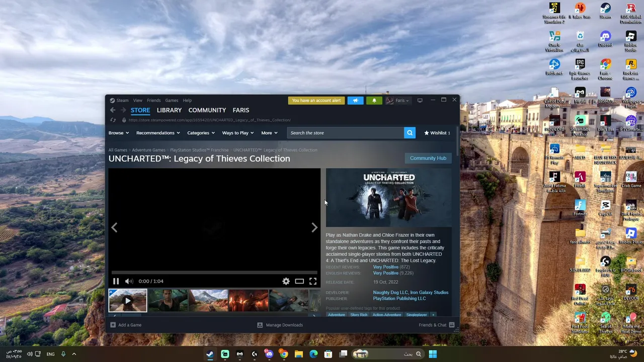Open Logitech G HUB desktop shortcut
Screen dimensions: 644x362
[x=605, y=266]
